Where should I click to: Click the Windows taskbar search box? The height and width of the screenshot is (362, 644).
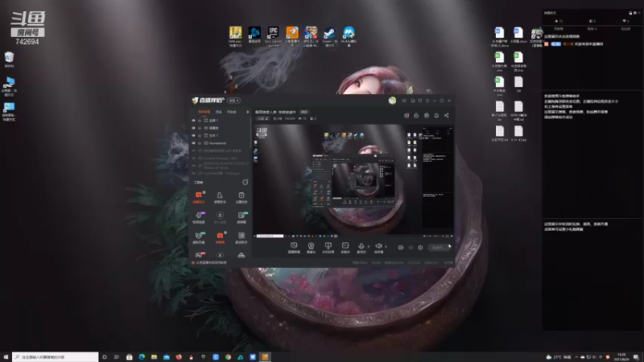(x=56, y=357)
